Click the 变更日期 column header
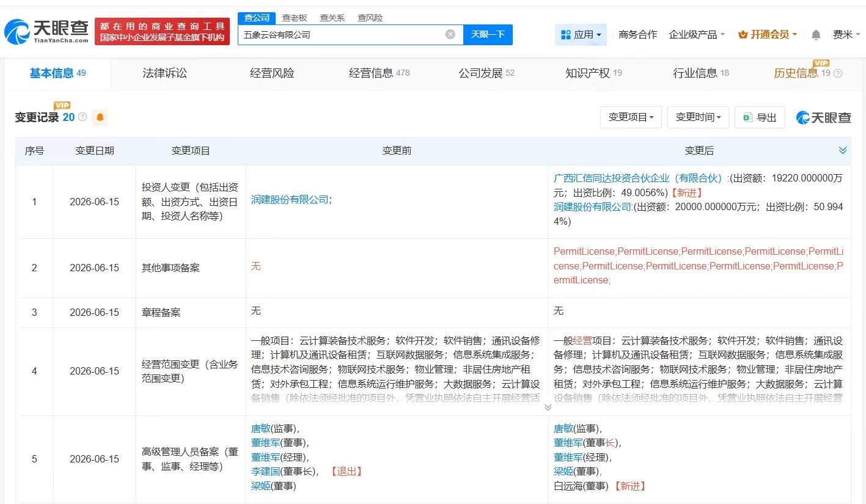The width and height of the screenshot is (866, 504). [95, 151]
